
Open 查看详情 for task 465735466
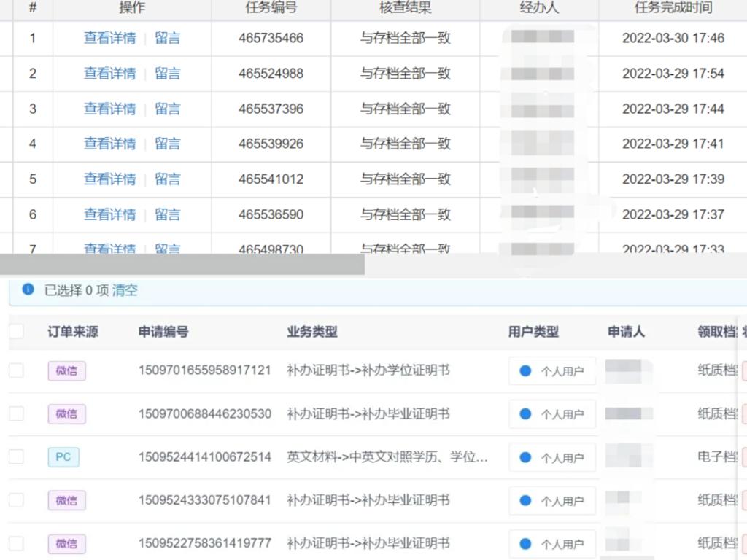[109, 38]
